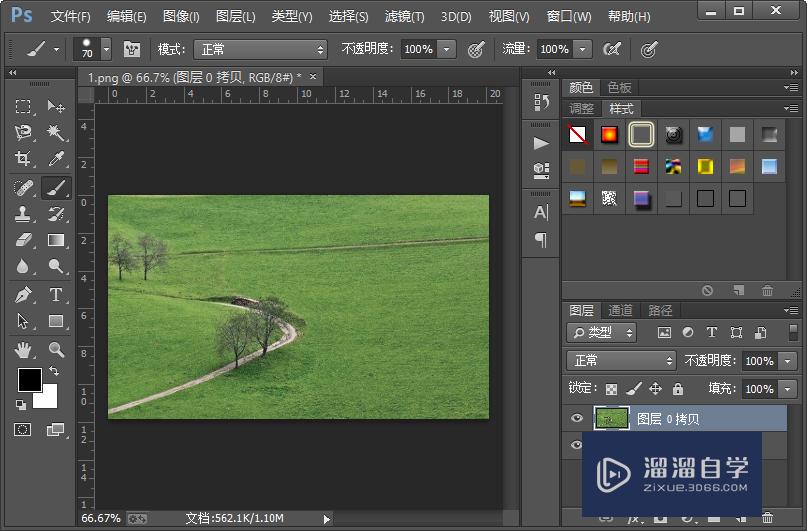This screenshot has height=531, width=807.
Task: Toggle the lock all (padlock) icon for the layer
Action: [677, 389]
